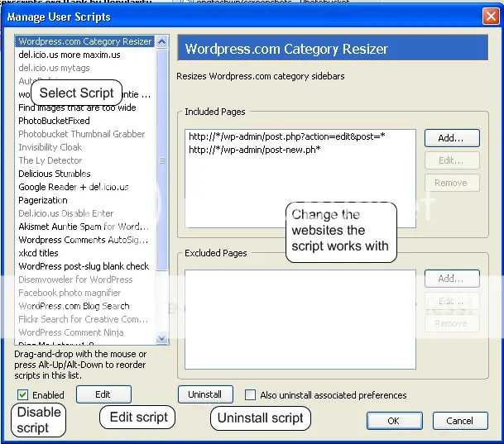Click Add... for Excluded Pages

click(x=452, y=279)
